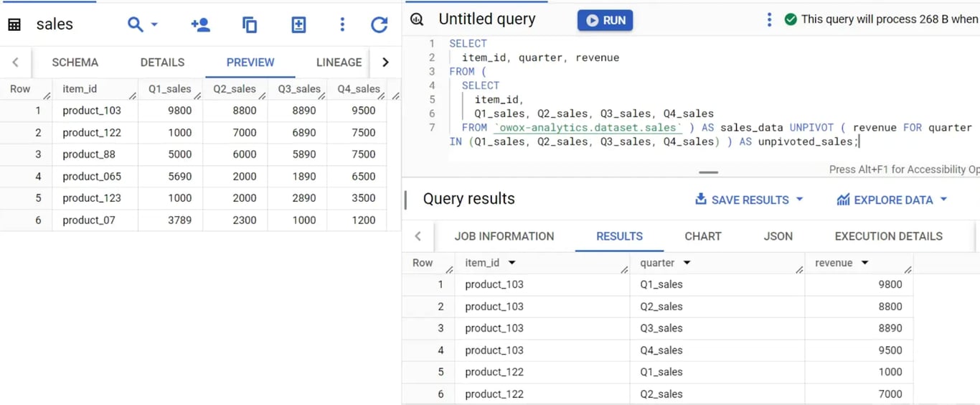Open the revenue column sort dropdown

pyautogui.click(x=865, y=263)
